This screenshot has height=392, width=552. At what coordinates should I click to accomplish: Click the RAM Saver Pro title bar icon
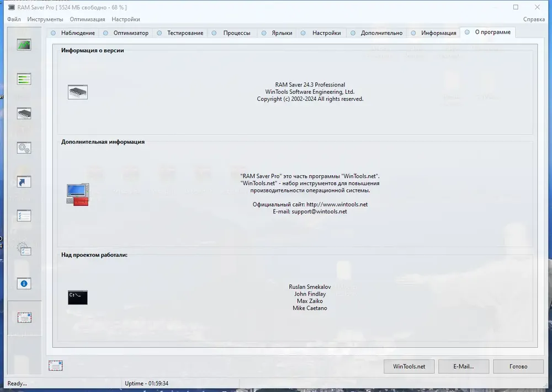(11, 7)
